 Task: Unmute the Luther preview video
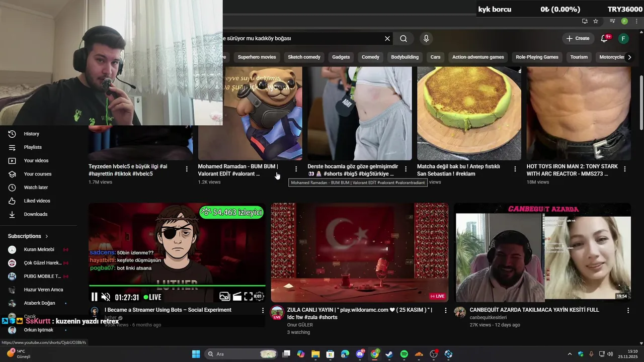pos(106,297)
